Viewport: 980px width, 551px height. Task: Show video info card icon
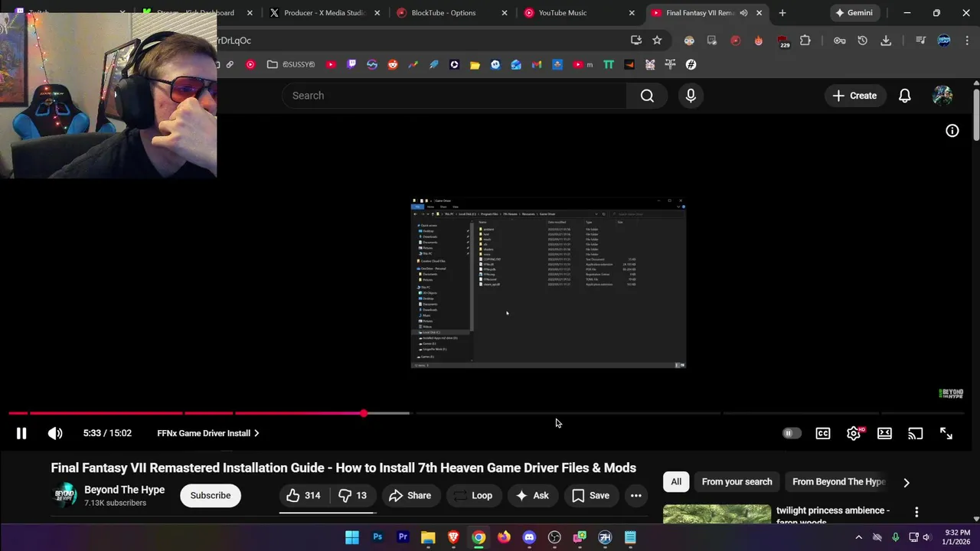[x=952, y=131]
